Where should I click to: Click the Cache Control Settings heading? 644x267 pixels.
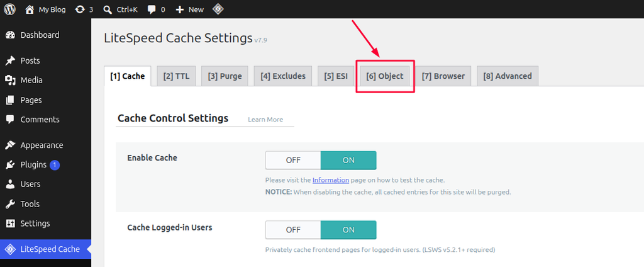(x=173, y=118)
